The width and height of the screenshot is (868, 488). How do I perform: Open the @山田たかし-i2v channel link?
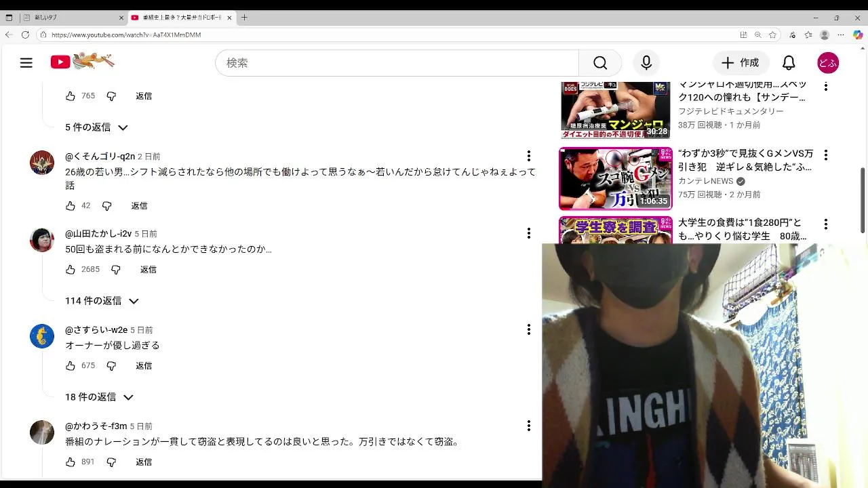(x=98, y=234)
